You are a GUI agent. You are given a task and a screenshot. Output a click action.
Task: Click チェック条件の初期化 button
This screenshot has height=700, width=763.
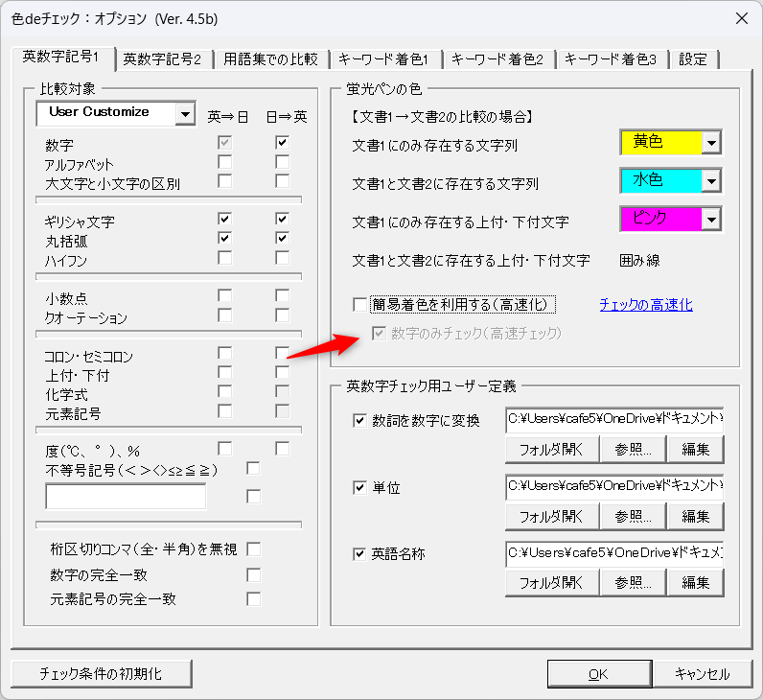click(x=102, y=673)
